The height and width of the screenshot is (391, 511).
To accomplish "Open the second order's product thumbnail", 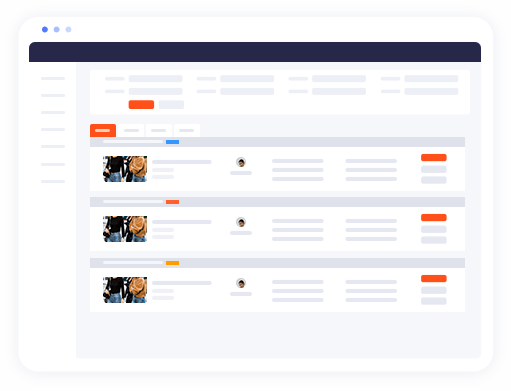I will [125, 229].
